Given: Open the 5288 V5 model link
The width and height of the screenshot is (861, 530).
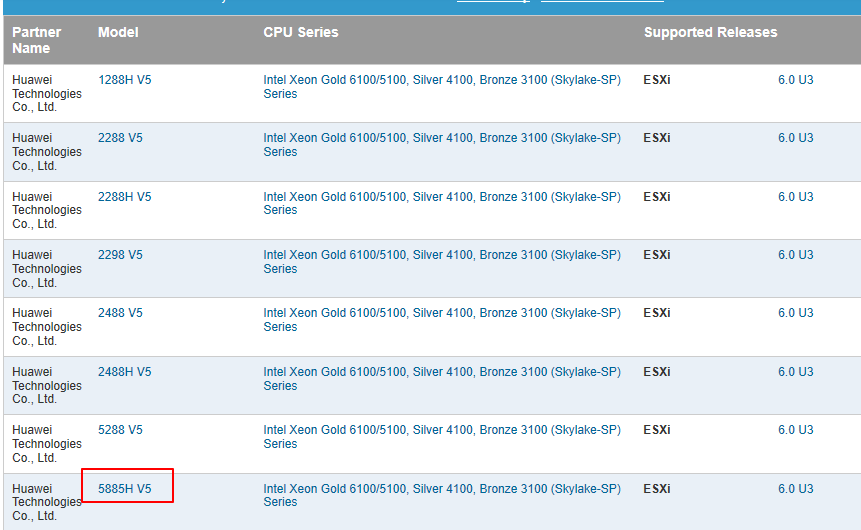Looking at the screenshot, I should (x=120, y=430).
